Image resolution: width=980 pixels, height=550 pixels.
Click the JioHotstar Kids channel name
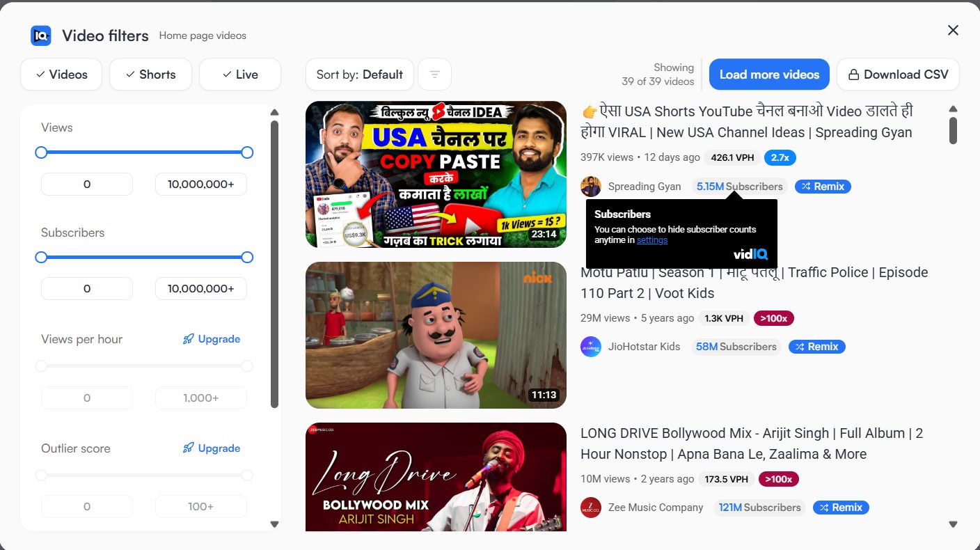[645, 347]
